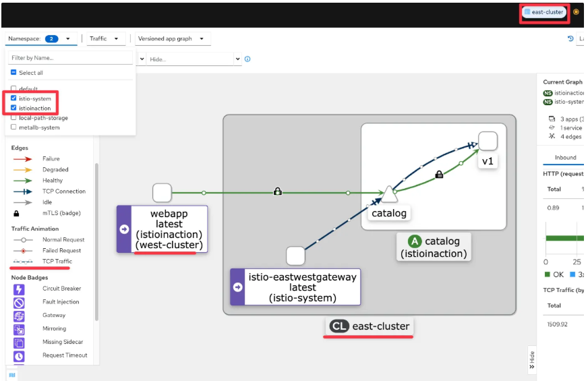Screen dimensions: 588x381
Task: Select the istio-eastwestgateway node square
Action: pos(295,256)
